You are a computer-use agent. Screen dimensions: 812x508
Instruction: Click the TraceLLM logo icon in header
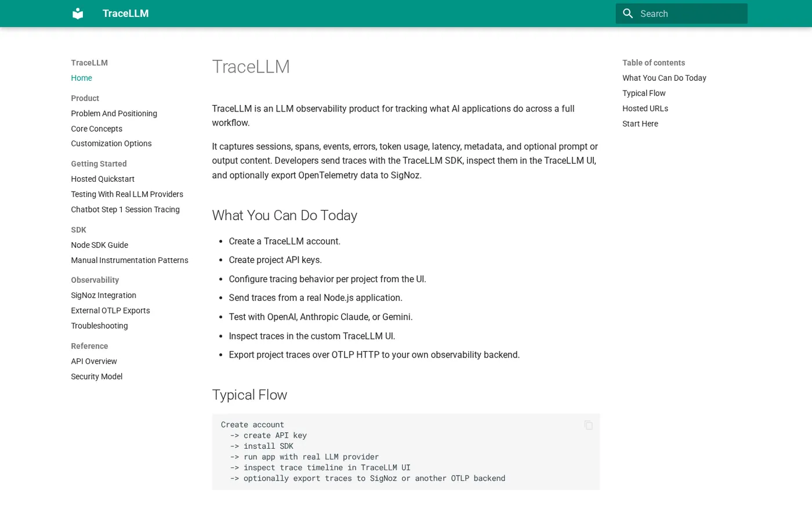coord(78,13)
